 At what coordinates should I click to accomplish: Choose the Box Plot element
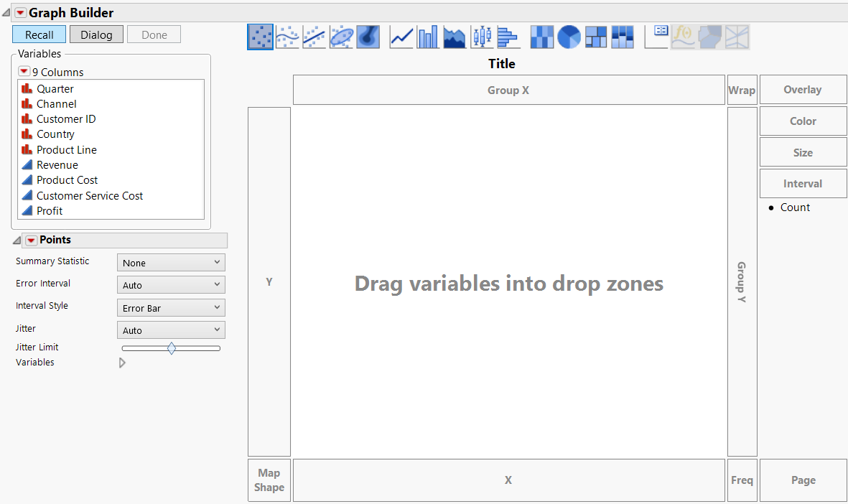[x=481, y=37]
